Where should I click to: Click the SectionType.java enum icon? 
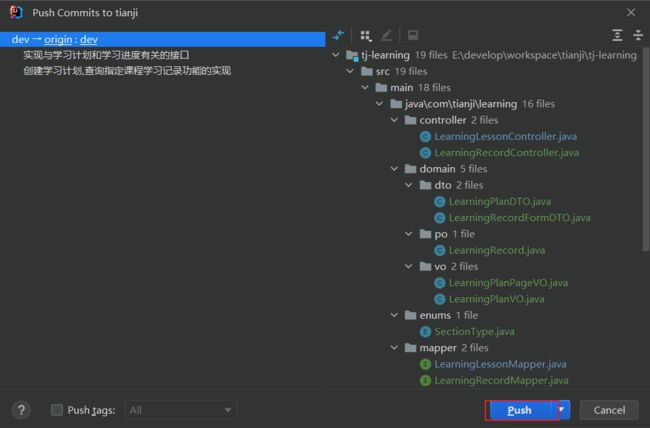[425, 332]
